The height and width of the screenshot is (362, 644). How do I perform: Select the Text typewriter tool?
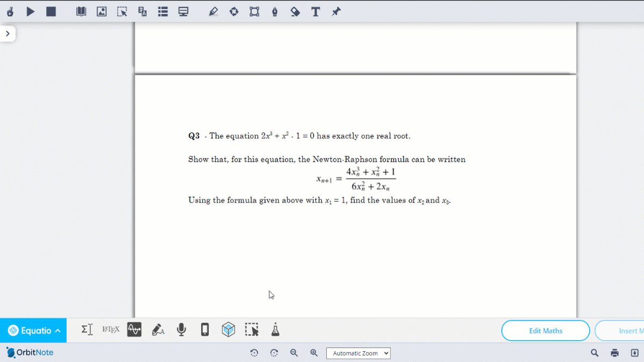pos(316,11)
